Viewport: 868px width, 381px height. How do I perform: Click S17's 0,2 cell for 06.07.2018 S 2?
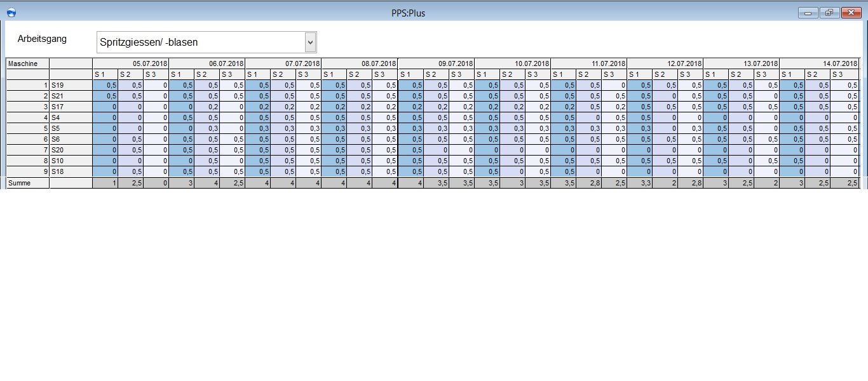[x=207, y=107]
